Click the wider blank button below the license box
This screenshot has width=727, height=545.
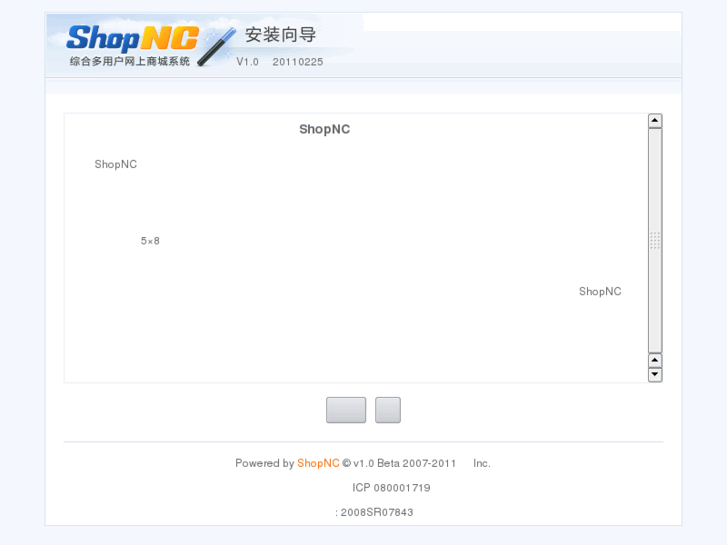tap(346, 410)
